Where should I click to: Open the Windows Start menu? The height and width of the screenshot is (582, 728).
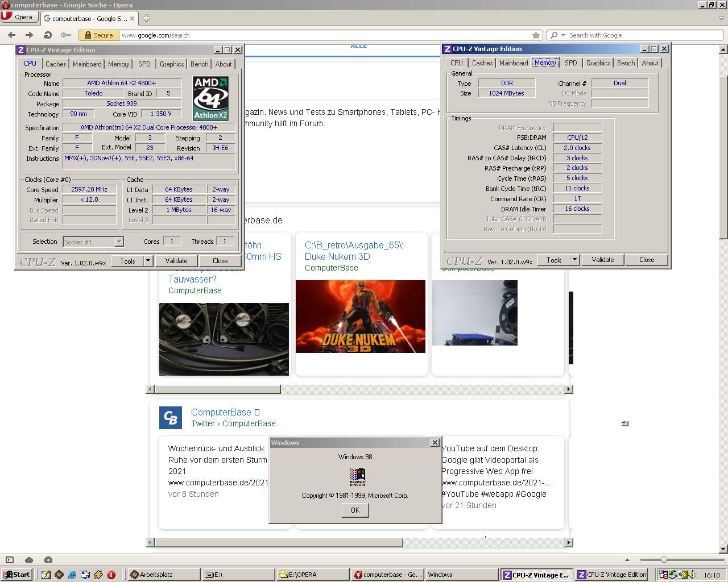(16, 575)
